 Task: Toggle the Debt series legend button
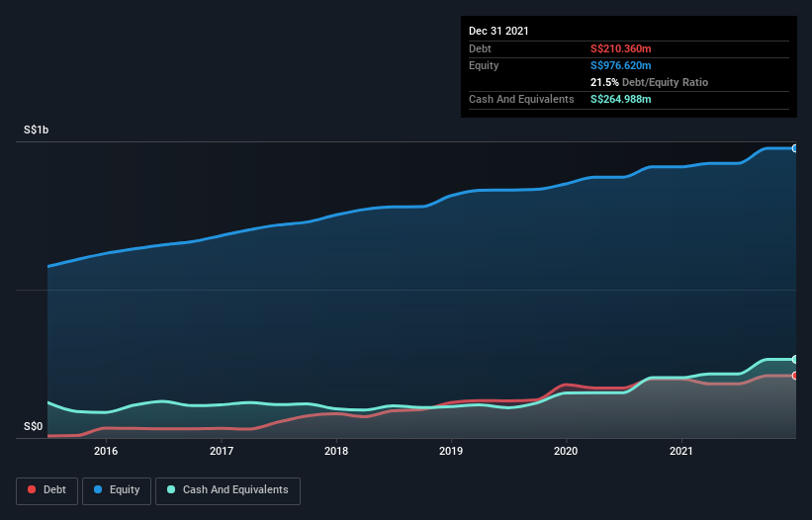47,490
